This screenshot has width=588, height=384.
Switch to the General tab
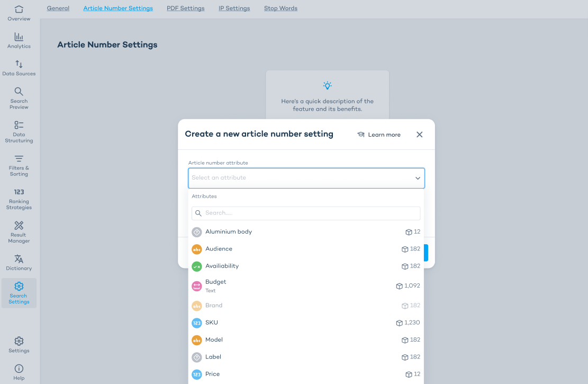click(x=58, y=8)
